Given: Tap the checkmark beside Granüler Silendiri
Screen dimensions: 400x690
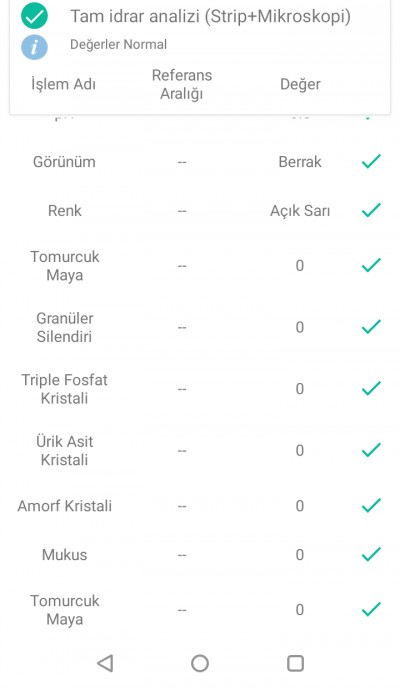Looking at the screenshot, I should (371, 327).
